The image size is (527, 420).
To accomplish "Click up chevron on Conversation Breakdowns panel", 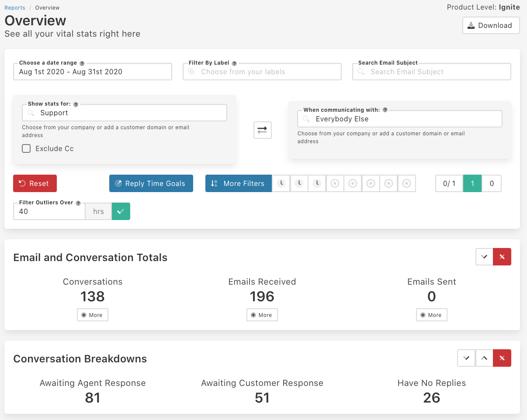I will pos(484,358).
